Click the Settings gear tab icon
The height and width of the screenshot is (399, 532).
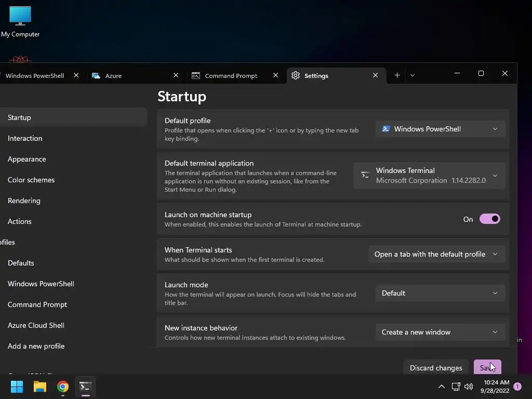(x=296, y=75)
